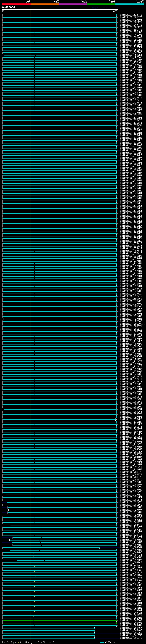Image resolution: width=146 pixels, height=644 pixels.
Task: Select subject label UniRef100_Q84XY0
Action: pos(131,525)
